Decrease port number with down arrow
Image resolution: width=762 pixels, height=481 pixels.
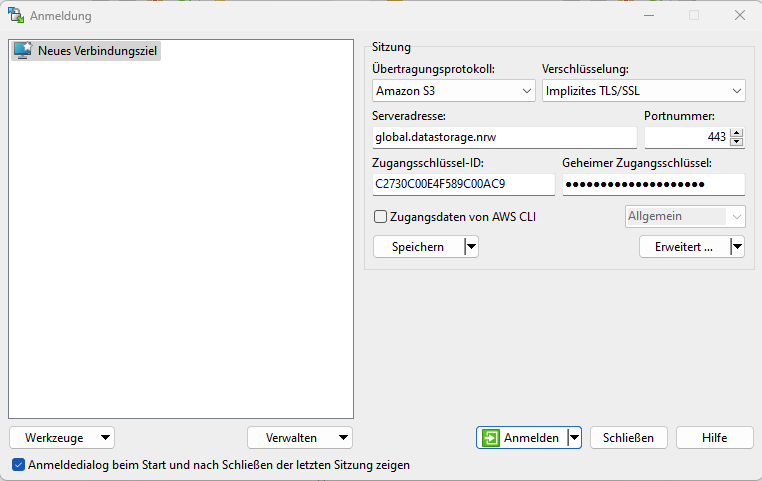(x=737, y=142)
